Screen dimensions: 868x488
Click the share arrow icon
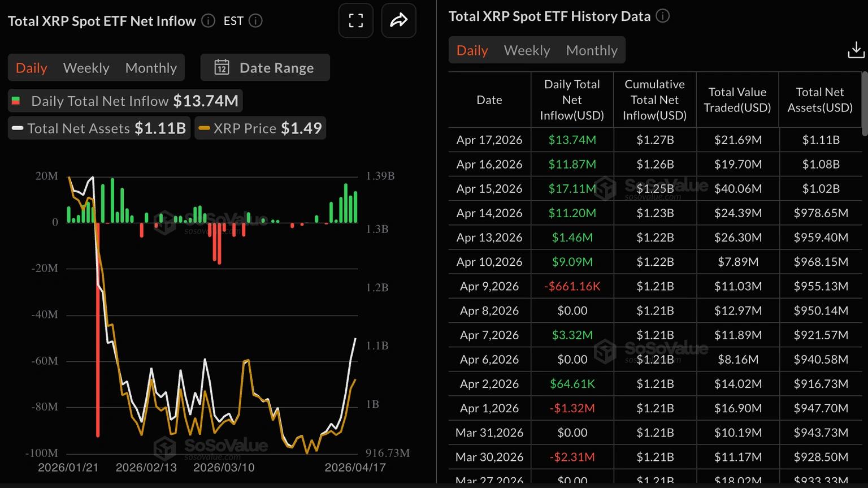[398, 21]
